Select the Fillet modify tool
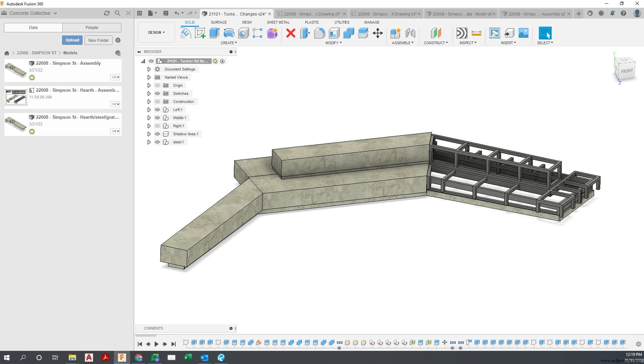Image resolution: width=644 pixels, height=364 pixels. coord(319,33)
